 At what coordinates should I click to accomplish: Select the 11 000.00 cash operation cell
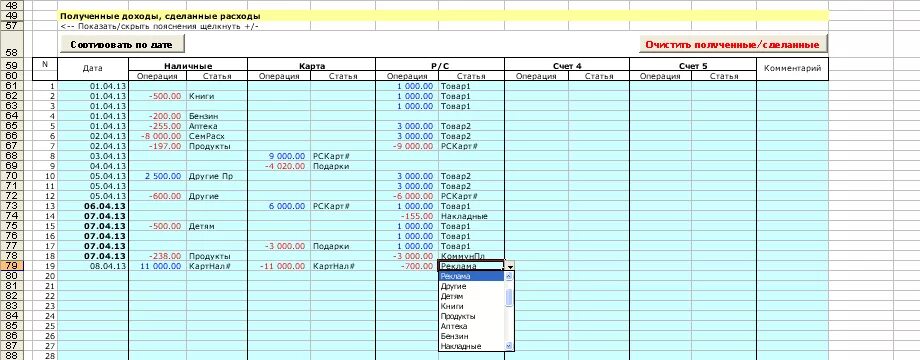157,266
